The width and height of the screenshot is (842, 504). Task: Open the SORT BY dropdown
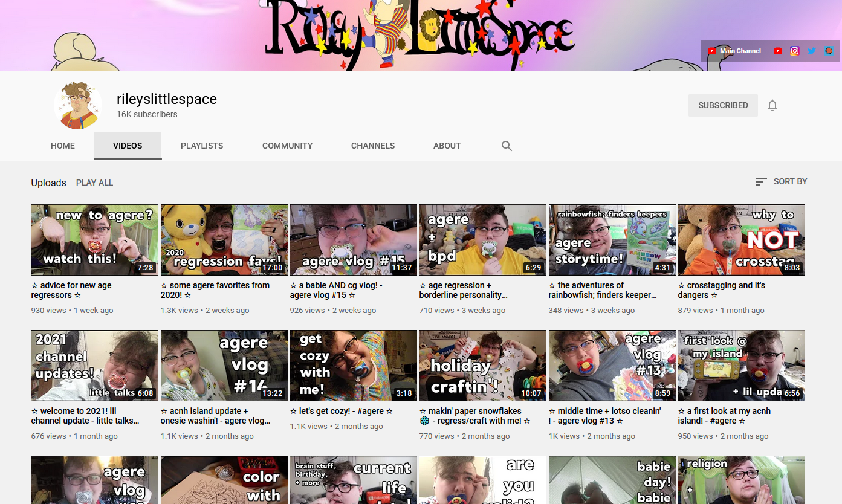click(781, 181)
